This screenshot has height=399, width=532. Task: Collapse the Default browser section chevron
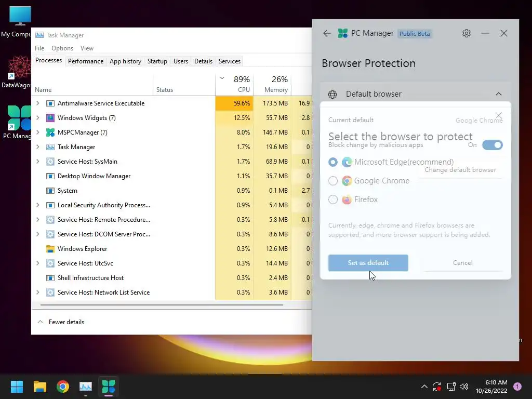(498, 94)
